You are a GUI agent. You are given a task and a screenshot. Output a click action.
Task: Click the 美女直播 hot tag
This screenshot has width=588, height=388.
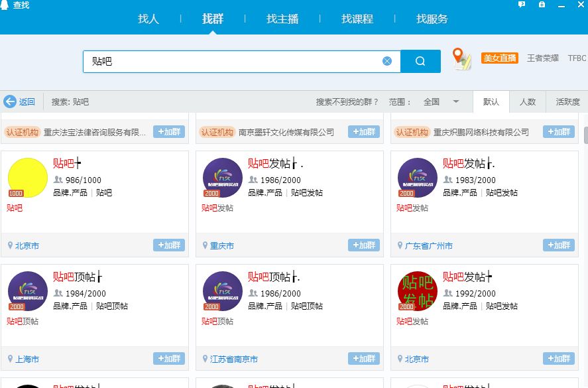[499, 58]
